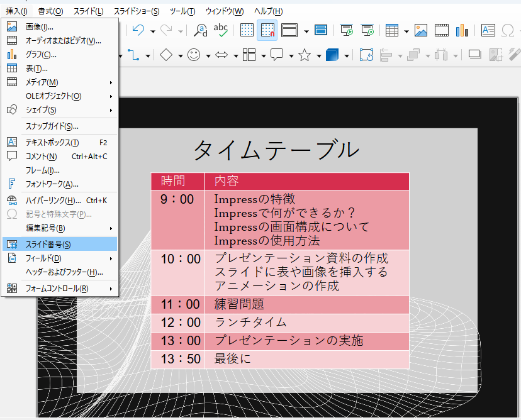
Task: Click the Insert Chart toolbar icon
Action: [462, 30]
